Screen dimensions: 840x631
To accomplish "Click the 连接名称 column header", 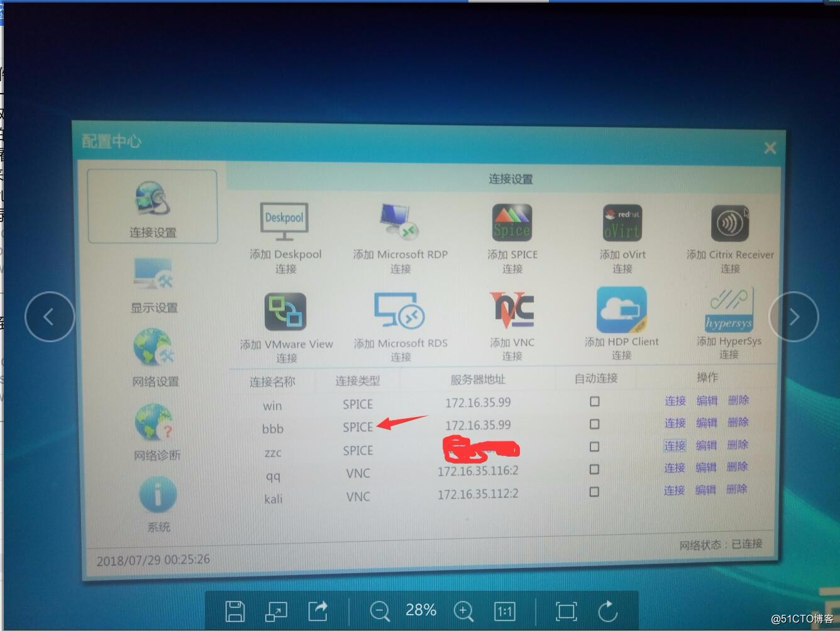I will pyautogui.click(x=272, y=381).
